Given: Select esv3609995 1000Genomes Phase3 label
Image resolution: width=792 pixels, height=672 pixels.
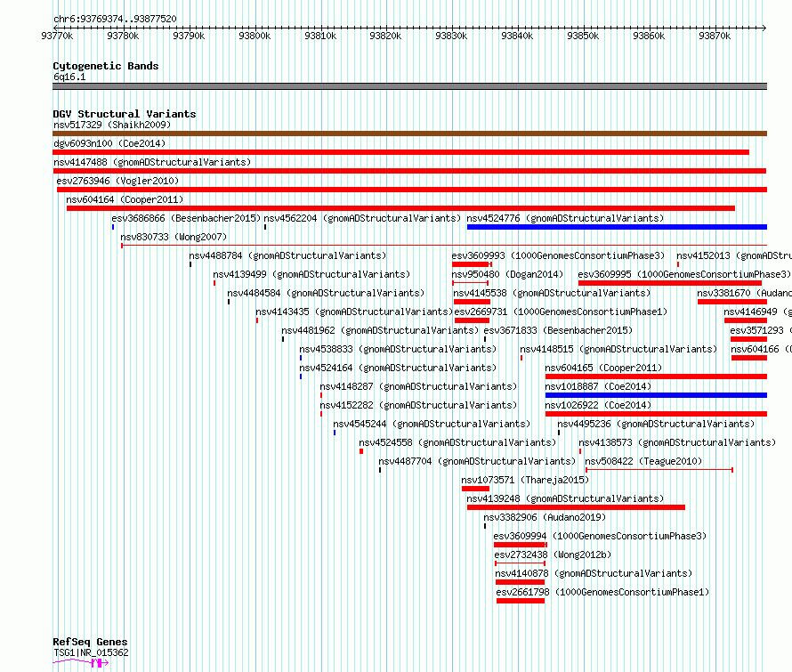Looking at the screenshot, I should tap(684, 274).
